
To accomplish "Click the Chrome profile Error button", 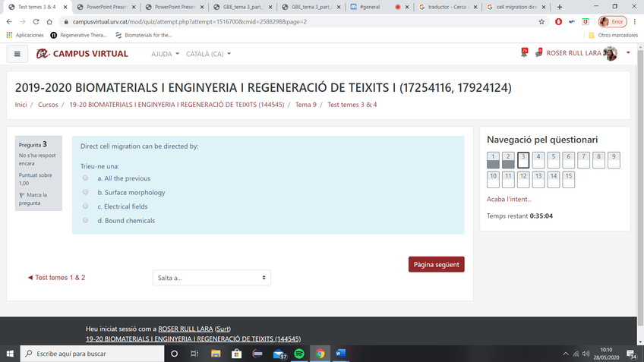I will (x=612, y=22).
